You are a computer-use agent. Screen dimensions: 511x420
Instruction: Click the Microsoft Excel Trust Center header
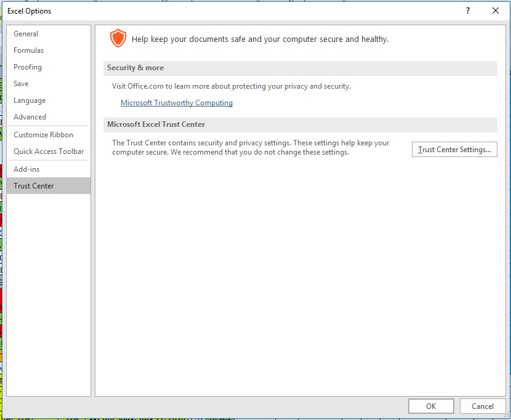(156, 124)
